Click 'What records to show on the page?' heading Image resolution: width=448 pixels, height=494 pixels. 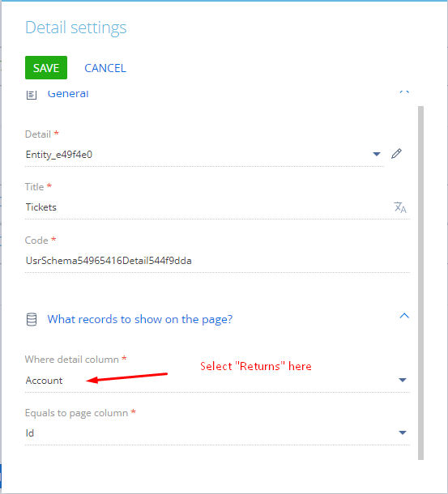click(140, 319)
